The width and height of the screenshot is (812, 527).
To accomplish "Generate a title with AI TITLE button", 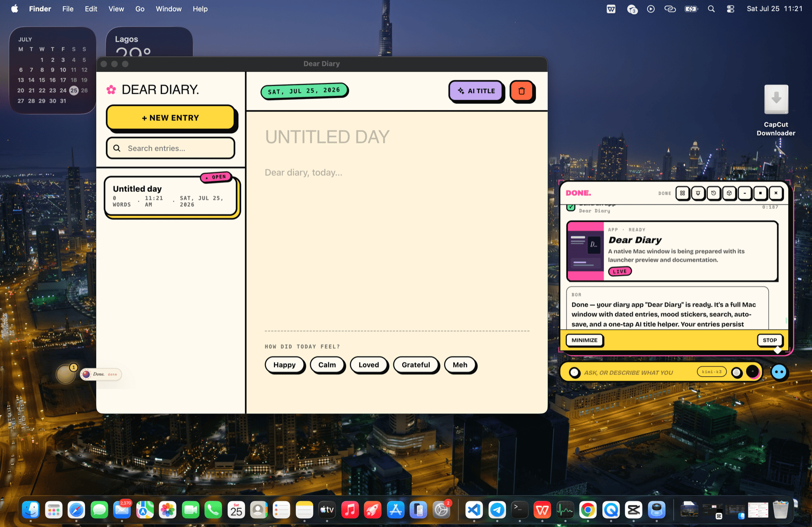I will pyautogui.click(x=476, y=91).
